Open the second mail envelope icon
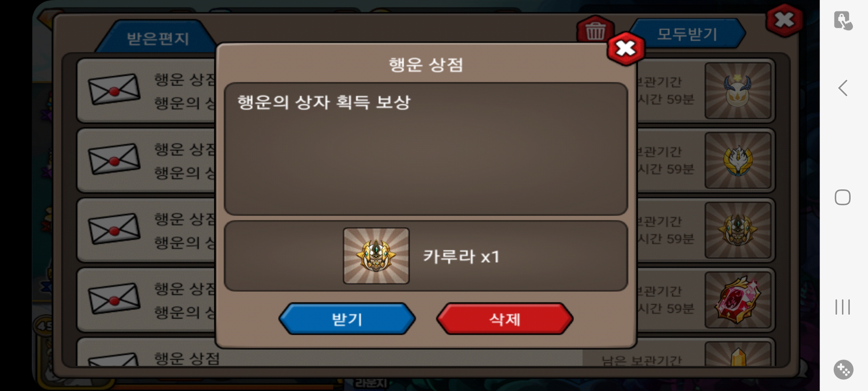868x391 pixels. (x=114, y=159)
